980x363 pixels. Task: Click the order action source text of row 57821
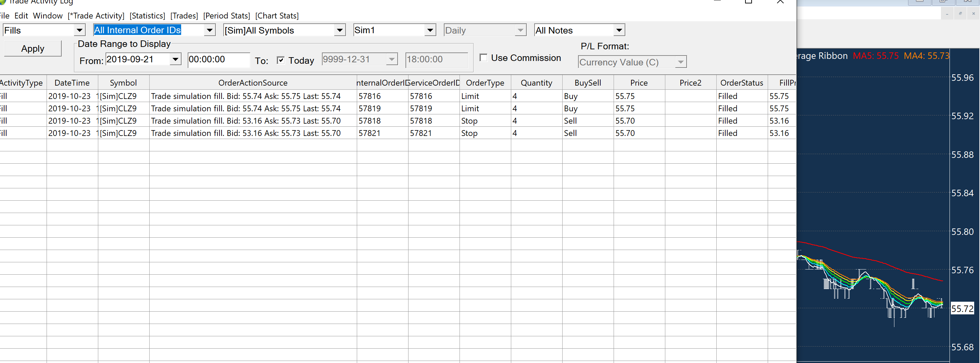253,133
